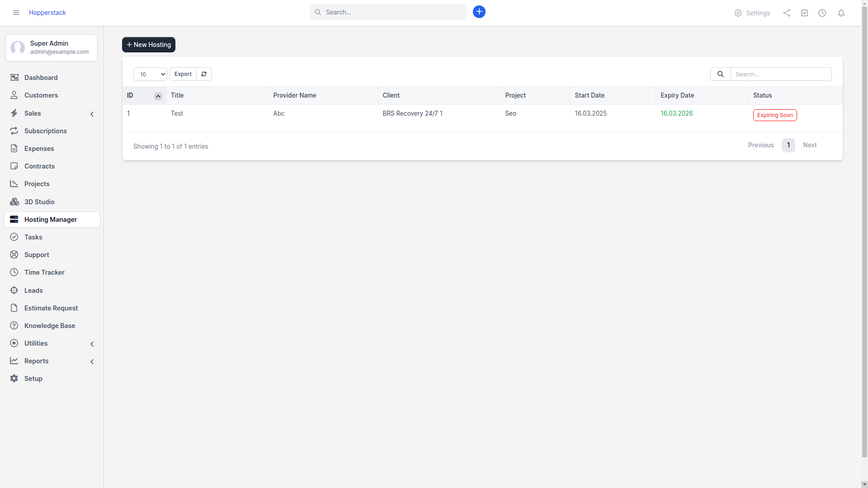868x488 pixels.
Task: Click the Expiring Soon status badge
Action: point(774,115)
